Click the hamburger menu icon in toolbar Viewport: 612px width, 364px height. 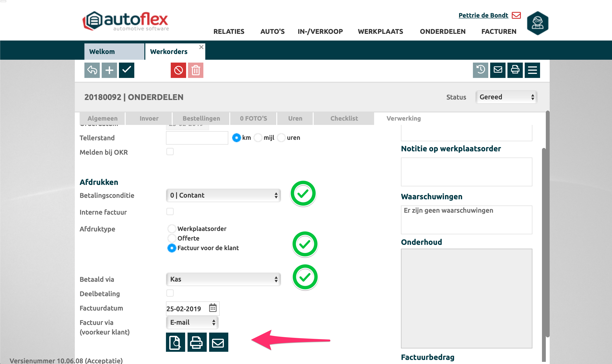point(532,70)
